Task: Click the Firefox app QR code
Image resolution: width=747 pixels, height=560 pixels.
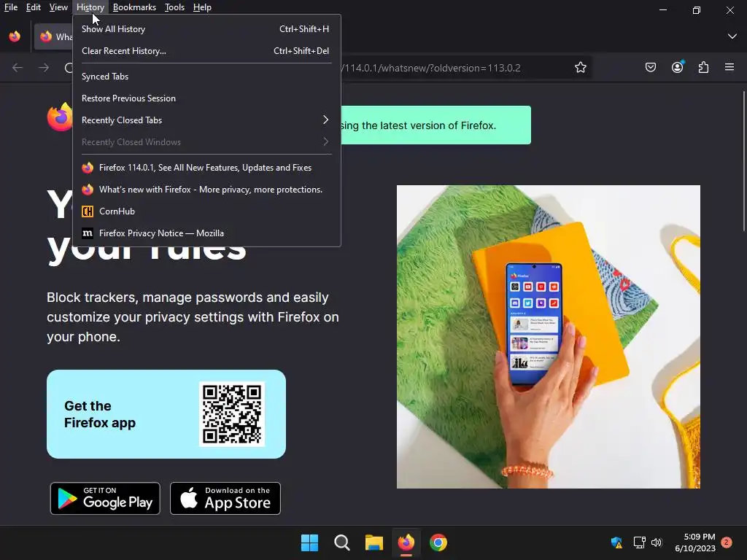Action: pyautogui.click(x=232, y=414)
